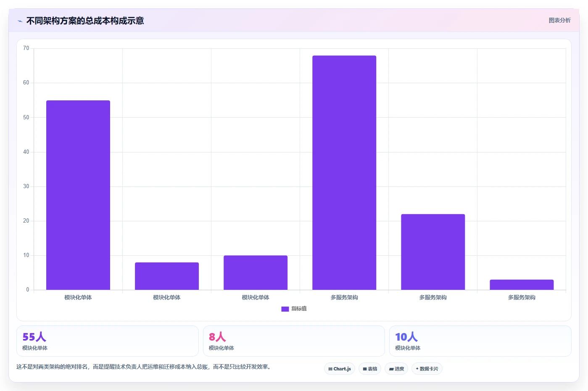Open the 10人 stat card
The width and height of the screenshot is (588, 391).
pyautogui.click(x=480, y=341)
